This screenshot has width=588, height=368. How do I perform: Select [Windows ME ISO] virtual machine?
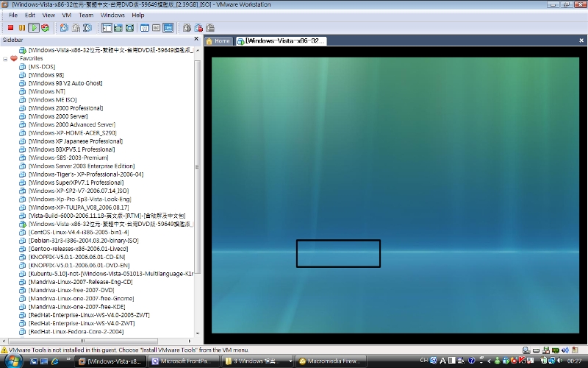[x=52, y=99]
